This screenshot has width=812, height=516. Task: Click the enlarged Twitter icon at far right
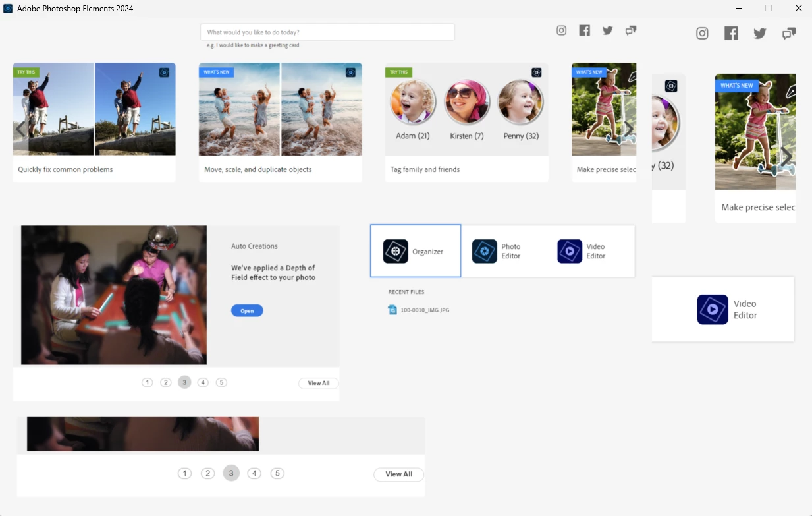click(x=760, y=34)
